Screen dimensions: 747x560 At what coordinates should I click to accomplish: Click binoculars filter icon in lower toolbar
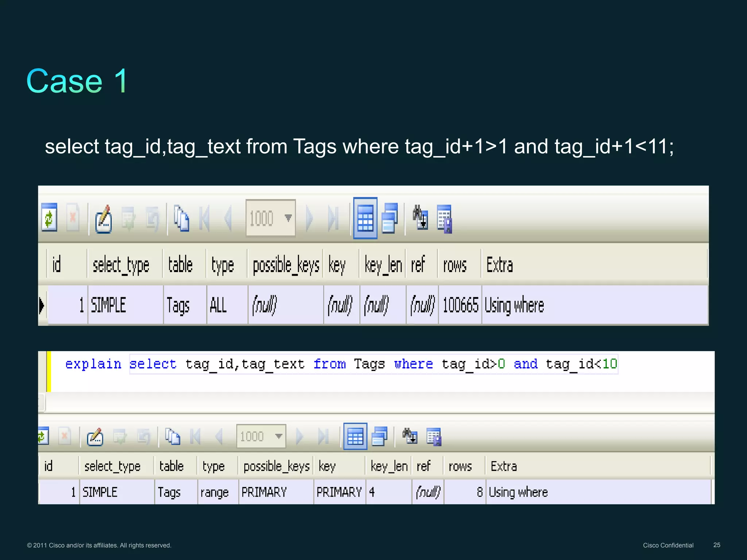(x=410, y=436)
